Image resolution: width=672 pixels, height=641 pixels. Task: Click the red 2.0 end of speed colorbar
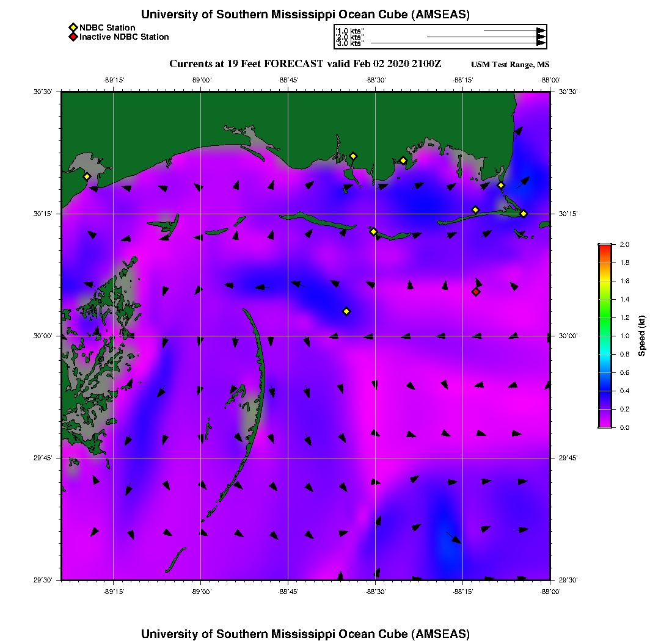coord(604,246)
